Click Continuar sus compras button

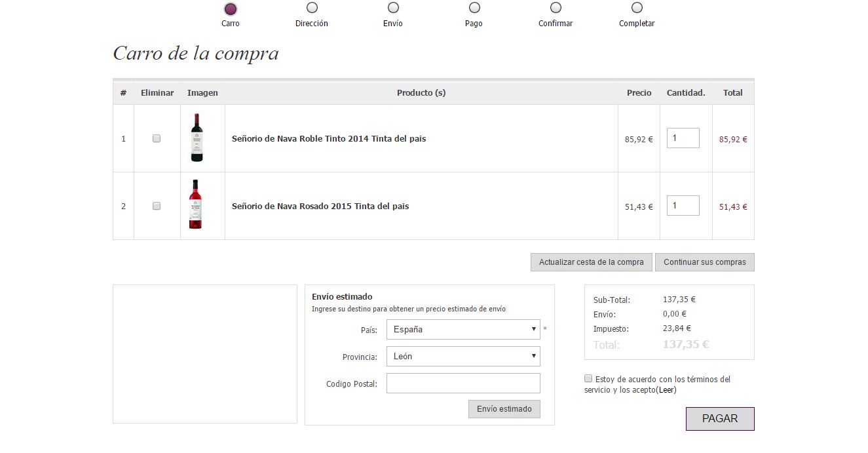tap(705, 262)
